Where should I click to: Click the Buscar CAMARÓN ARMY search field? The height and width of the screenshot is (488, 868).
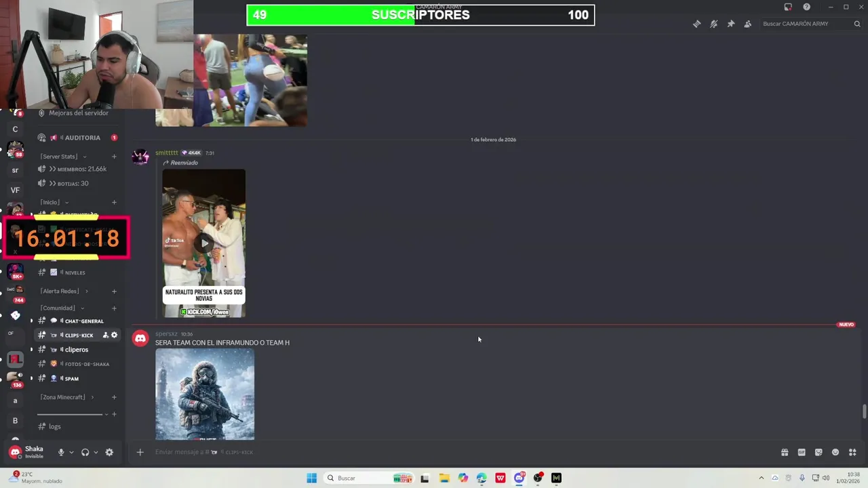pyautogui.click(x=810, y=24)
